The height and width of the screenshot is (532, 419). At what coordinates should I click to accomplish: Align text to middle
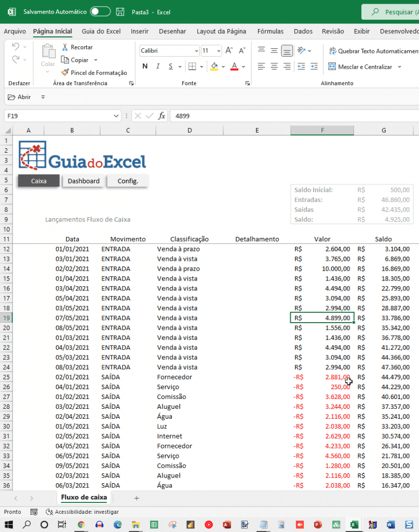[274, 50]
